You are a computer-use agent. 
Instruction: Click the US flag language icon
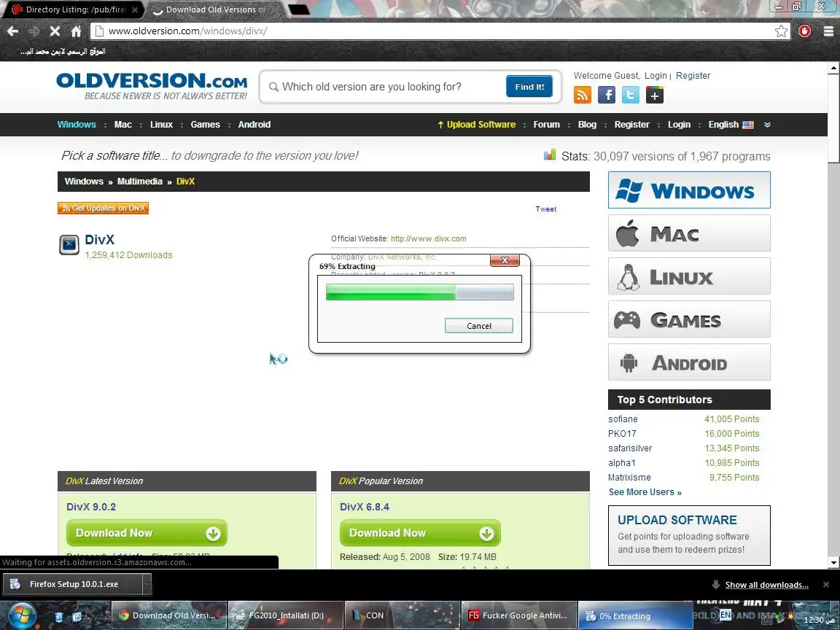click(x=748, y=125)
